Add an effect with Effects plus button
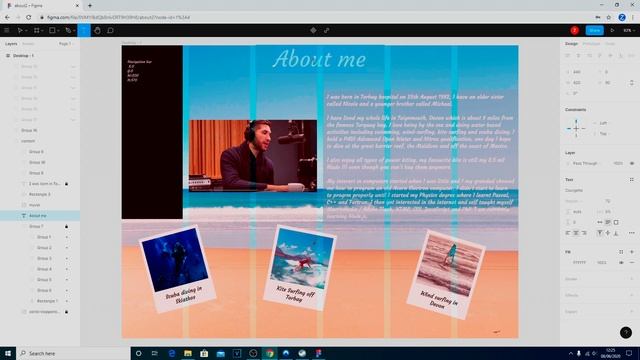 (631, 295)
